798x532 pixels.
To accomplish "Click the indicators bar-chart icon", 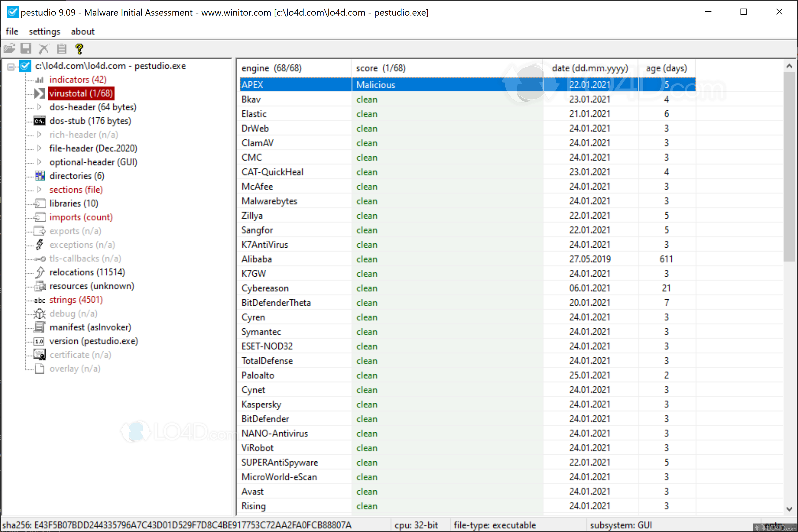I will [x=39, y=79].
